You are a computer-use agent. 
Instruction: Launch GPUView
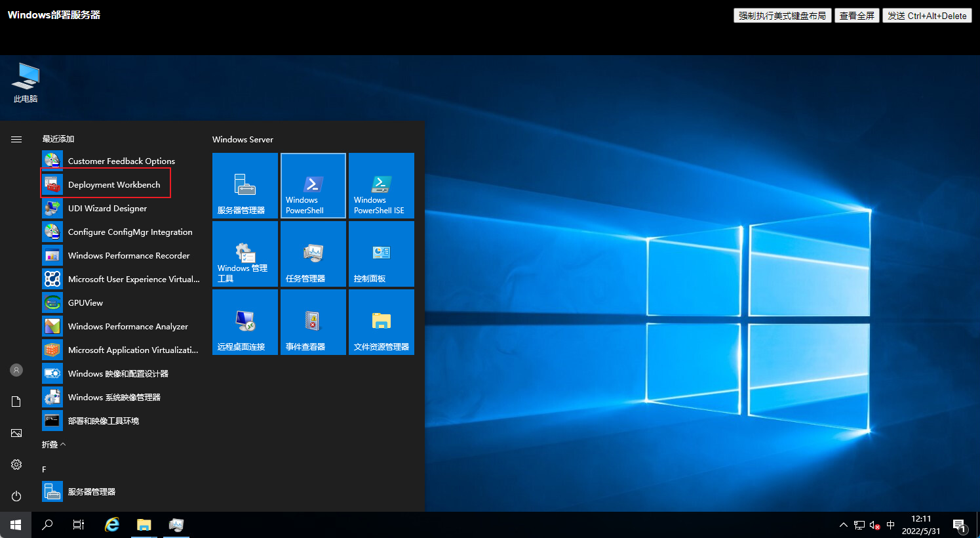tap(121, 302)
